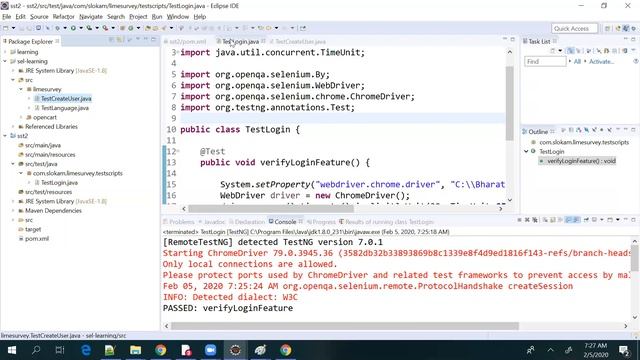
Task: Open Zoom from the Windows taskbar
Action: click(211, 350)
